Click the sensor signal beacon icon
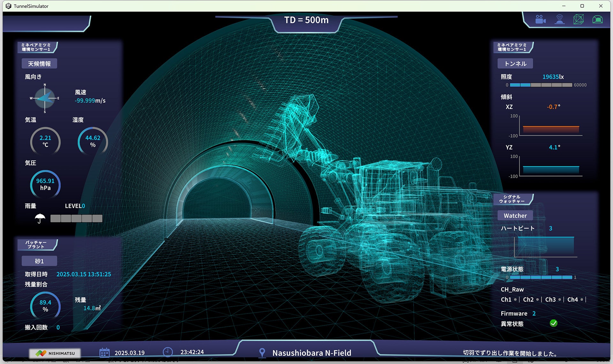Image resolution: width=613 pixels, height=364 pixels. click(x=559, y=19)
